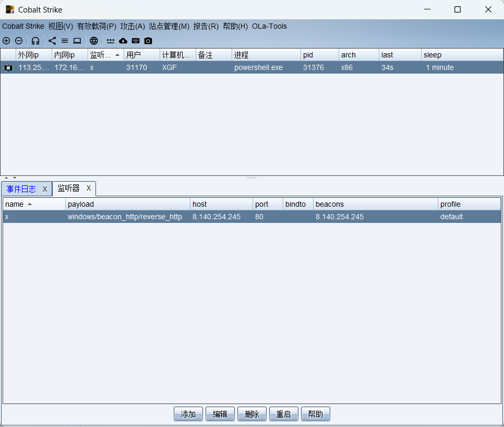504x427 pixels.
Task: Click the connect plus-circle toolbar icon
Action: click(6, 41)
